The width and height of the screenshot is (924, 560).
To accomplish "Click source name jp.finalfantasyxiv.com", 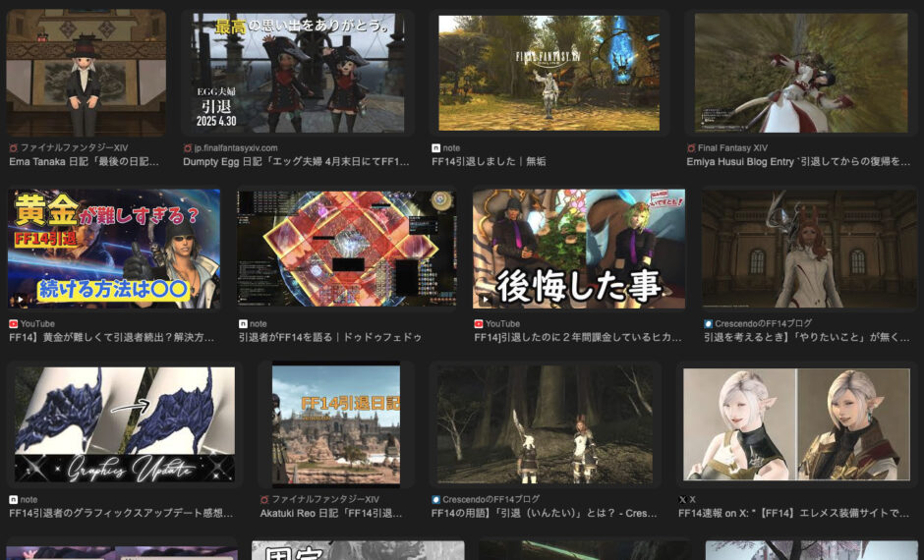I will point(236,147).
